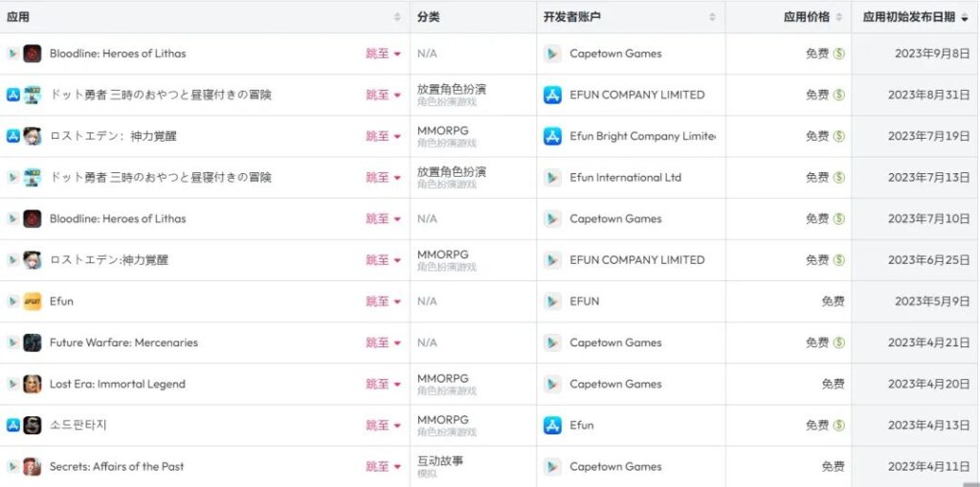This screenshot has height=487, width=980.
Task: Open 跳至 dropdown for Secrets: Affairs of the Past
Action: (383, 466)
